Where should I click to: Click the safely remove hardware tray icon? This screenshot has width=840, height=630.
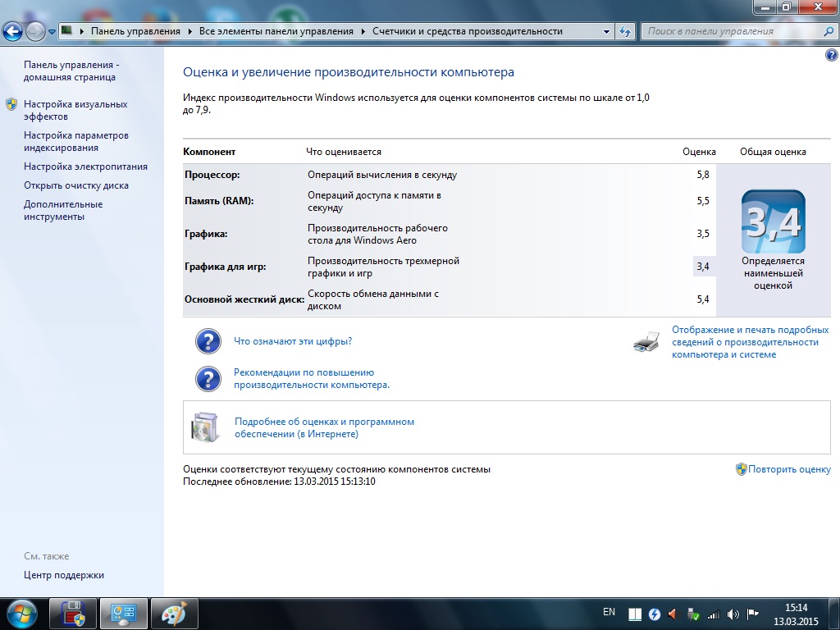(693, 614)
